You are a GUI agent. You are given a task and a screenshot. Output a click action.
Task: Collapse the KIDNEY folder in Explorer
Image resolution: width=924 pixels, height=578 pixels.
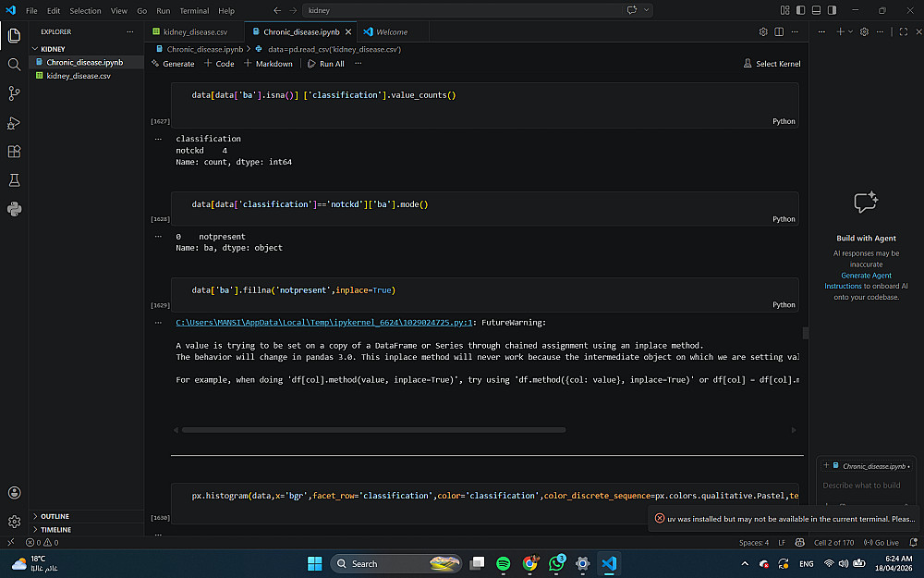pyautogui.click(x=53, y=49)
